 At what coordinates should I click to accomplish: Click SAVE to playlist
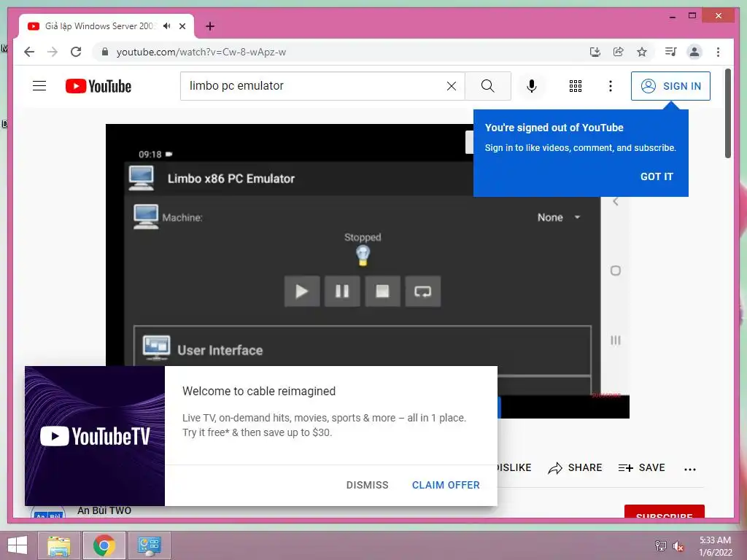[641, 467]
